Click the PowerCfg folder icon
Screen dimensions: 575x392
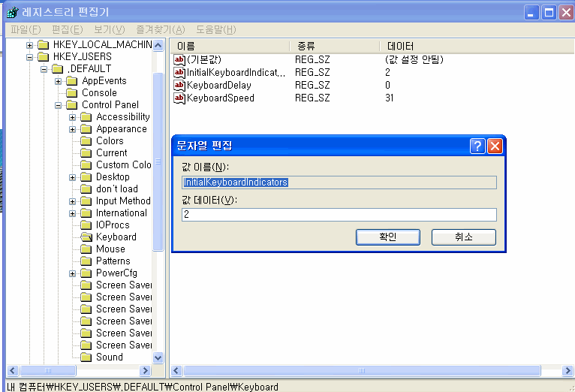[x=86, y=273]
